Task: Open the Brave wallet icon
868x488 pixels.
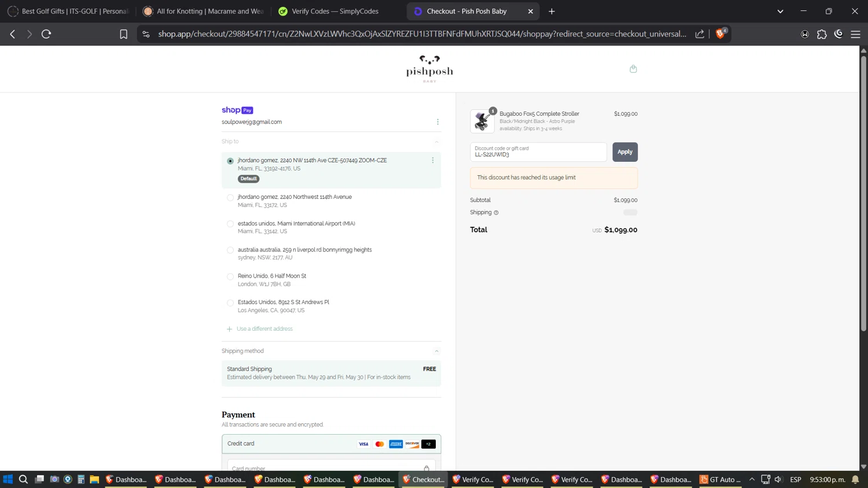Action: [805, 34]
